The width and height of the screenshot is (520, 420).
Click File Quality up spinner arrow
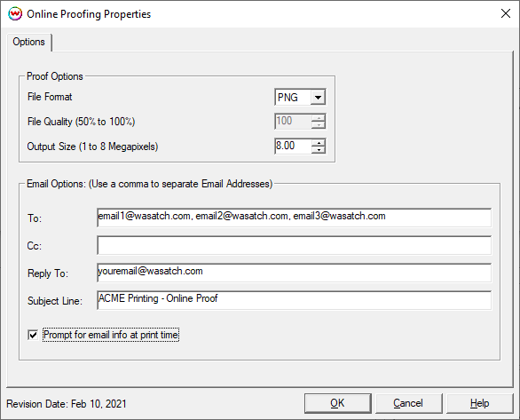319,118
